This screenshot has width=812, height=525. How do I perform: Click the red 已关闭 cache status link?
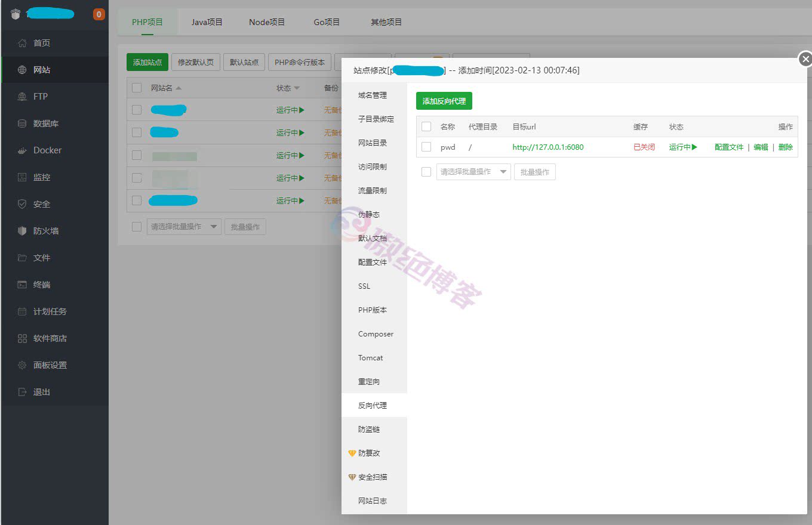644,147
